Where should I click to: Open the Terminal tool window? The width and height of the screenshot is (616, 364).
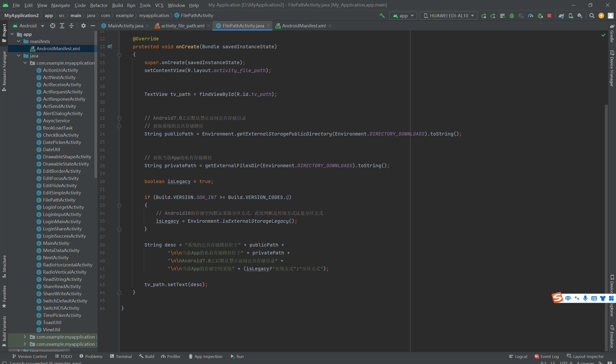121,356
